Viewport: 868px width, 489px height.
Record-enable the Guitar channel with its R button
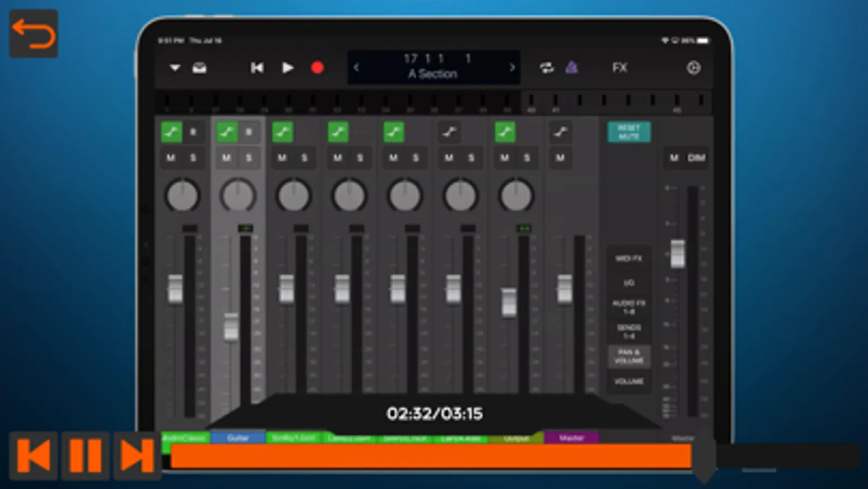pyautogui.click(x=249, y=132)
